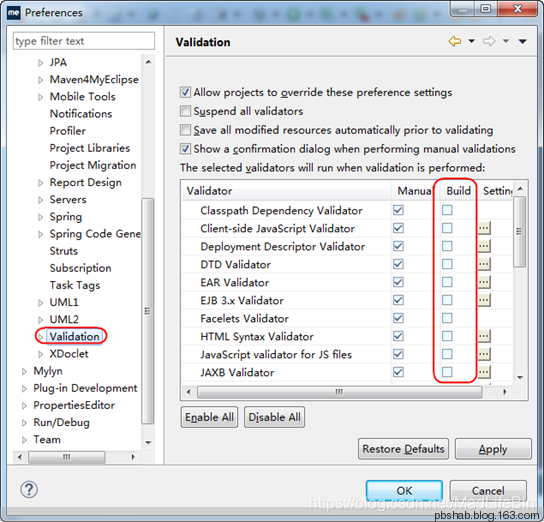The image size is (544, 522).
Task: Toggle Show a confirmation dialog checkbox
Action: coord(185,149)
